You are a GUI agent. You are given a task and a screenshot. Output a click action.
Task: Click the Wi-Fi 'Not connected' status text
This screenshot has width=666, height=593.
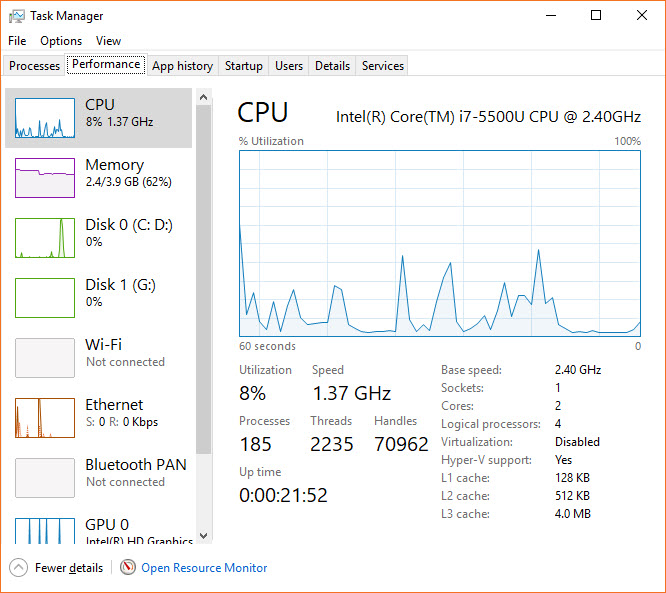(125, 362)
